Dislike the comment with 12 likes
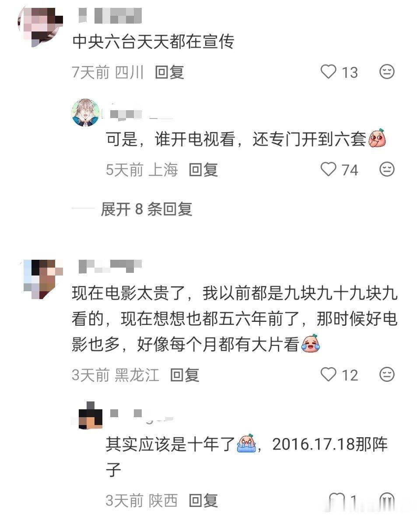The height and width of the screenshot is (516, 420). click(387, 374)
